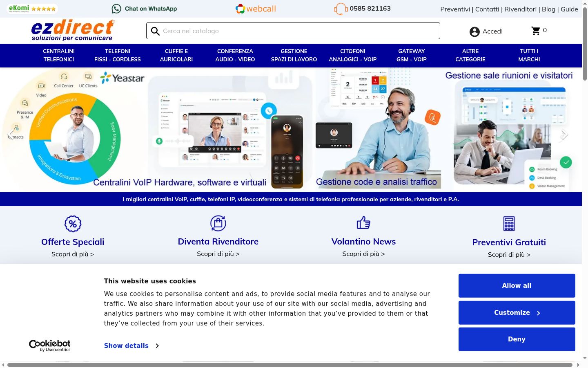The image size is (588, 368).
Task: Click phone number 0585 821163
Action: pos(370,9)
